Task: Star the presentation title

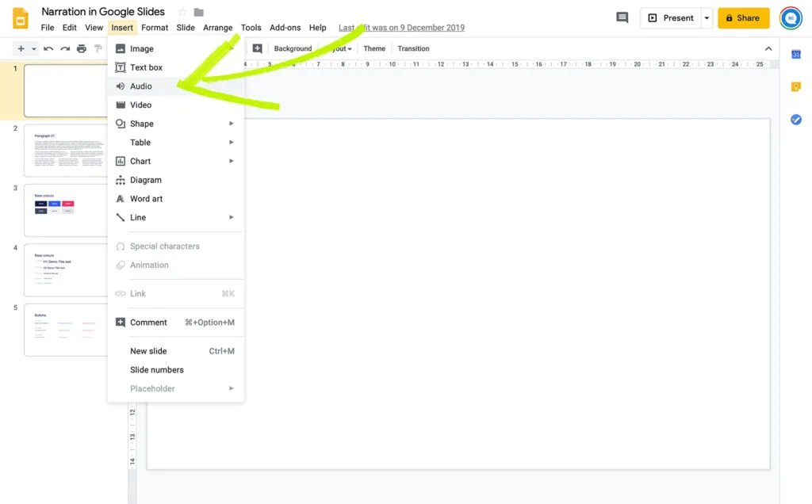Action: coord(182,12)
